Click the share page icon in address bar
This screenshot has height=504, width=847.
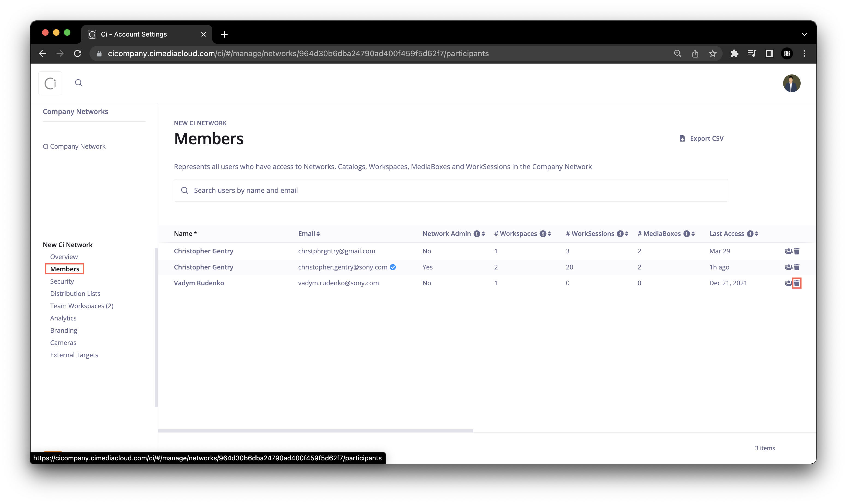tap(695, 53)
